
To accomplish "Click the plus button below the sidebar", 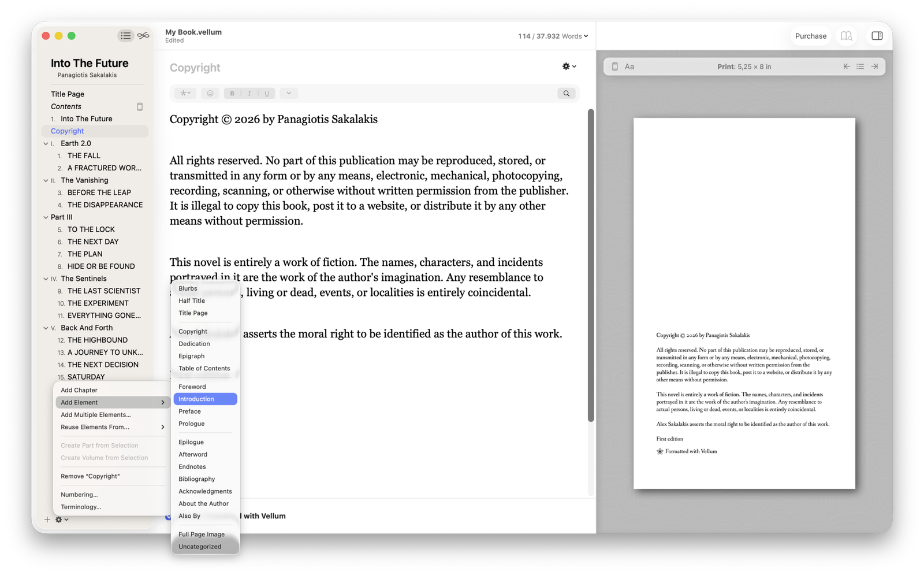I will [47, 520].
